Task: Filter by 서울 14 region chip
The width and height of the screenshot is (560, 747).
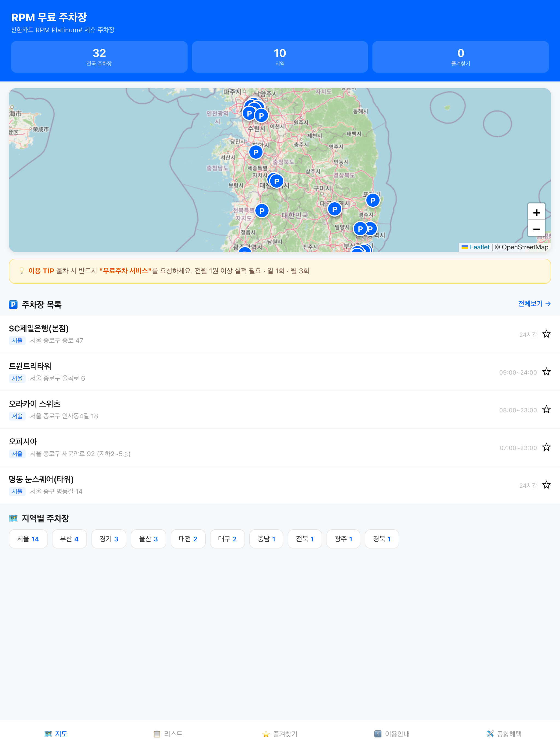Action: 28,539
